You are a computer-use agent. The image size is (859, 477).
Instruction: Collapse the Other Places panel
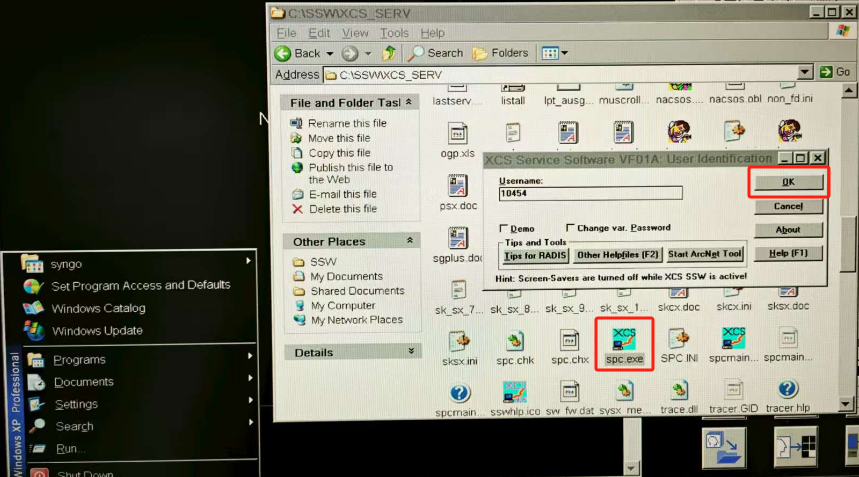coord(410,241)
